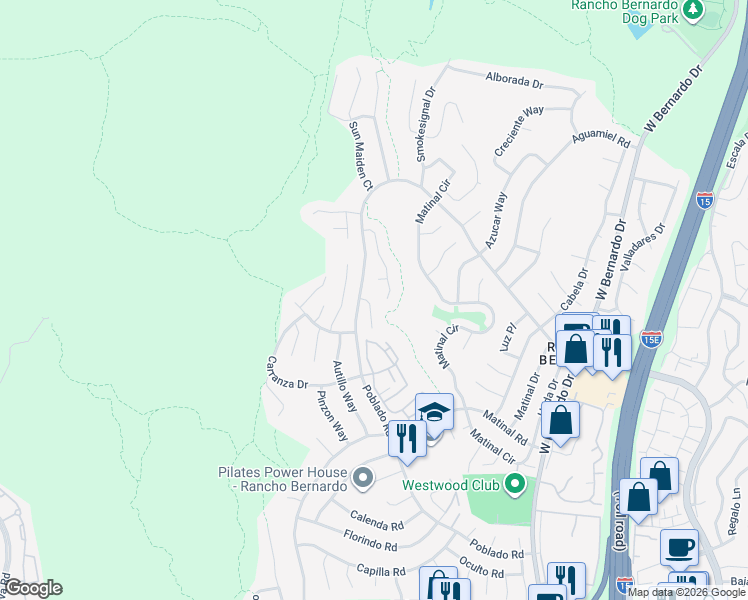Click the Azucar Way street label

pyautogui.click(x=496, y=220)
